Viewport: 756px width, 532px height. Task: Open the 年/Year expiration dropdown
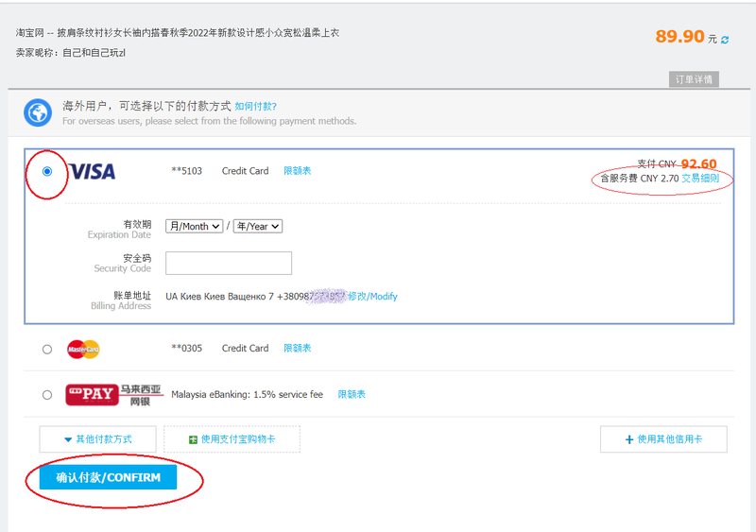[258, 227]
